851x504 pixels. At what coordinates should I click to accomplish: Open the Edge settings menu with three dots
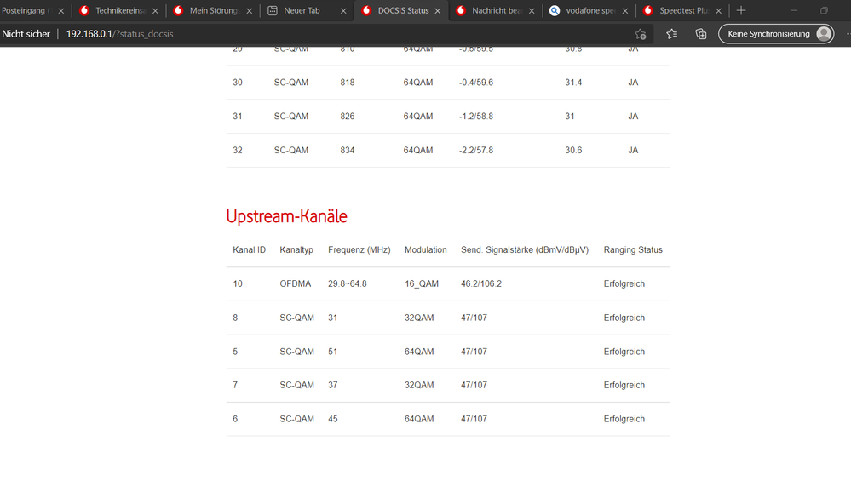pos(846,34)
